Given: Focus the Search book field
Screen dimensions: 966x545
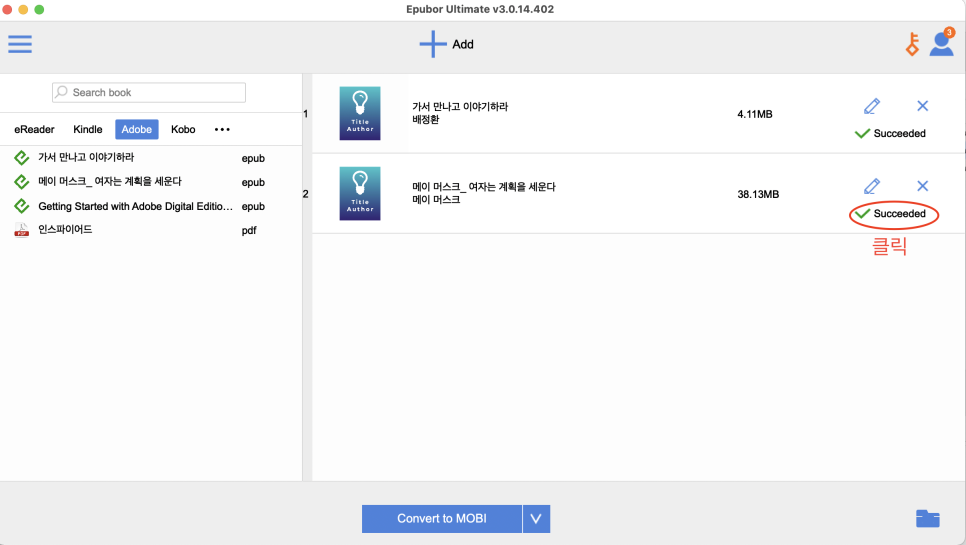Looking at the screenshot, I should [x=149, y=92].
